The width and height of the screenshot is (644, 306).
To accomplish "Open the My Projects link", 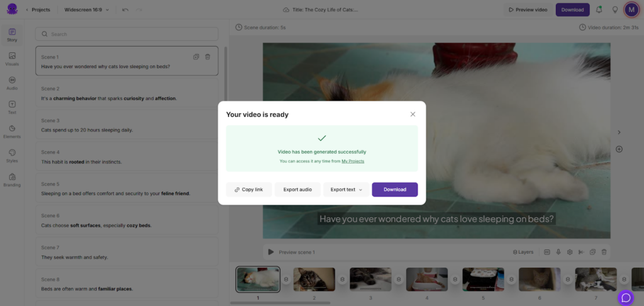I will click(x=353, y=161).
